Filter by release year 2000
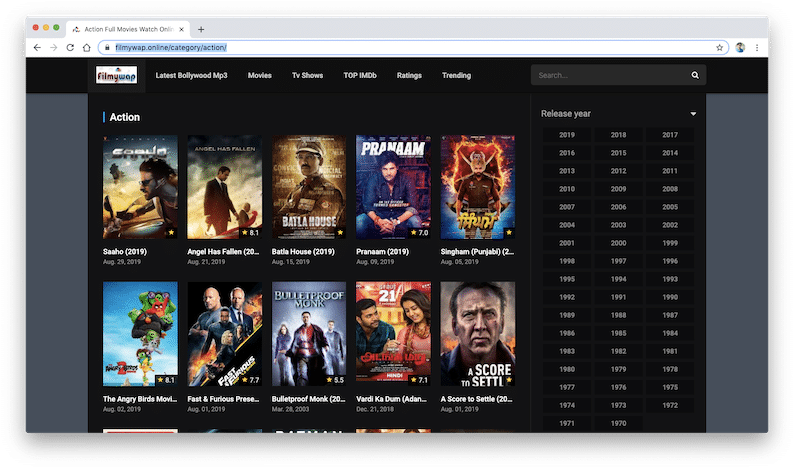 [x=619, y=243]
